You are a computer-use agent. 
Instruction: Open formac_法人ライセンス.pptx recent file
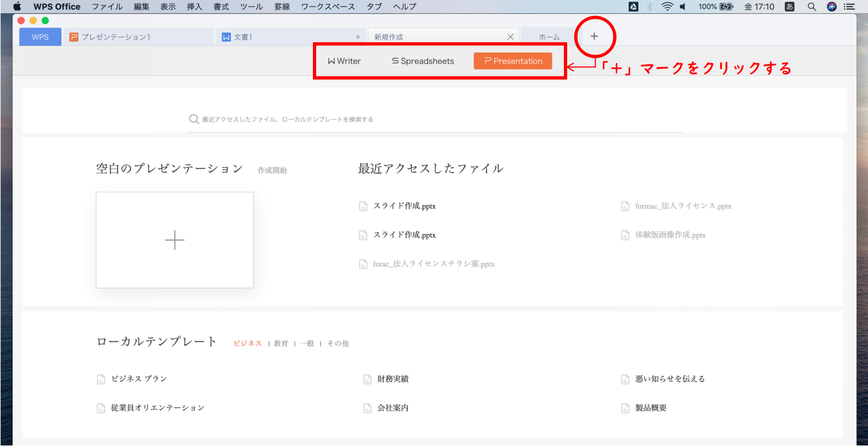[x=683, y=206]
